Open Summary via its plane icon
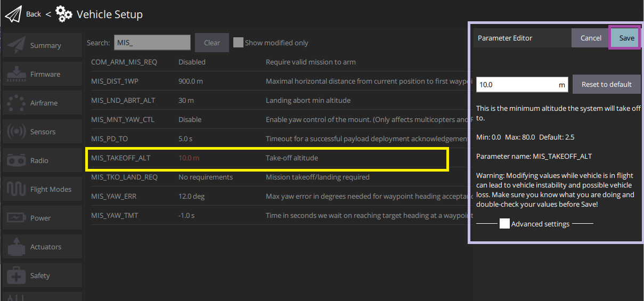 click(17, 46)
